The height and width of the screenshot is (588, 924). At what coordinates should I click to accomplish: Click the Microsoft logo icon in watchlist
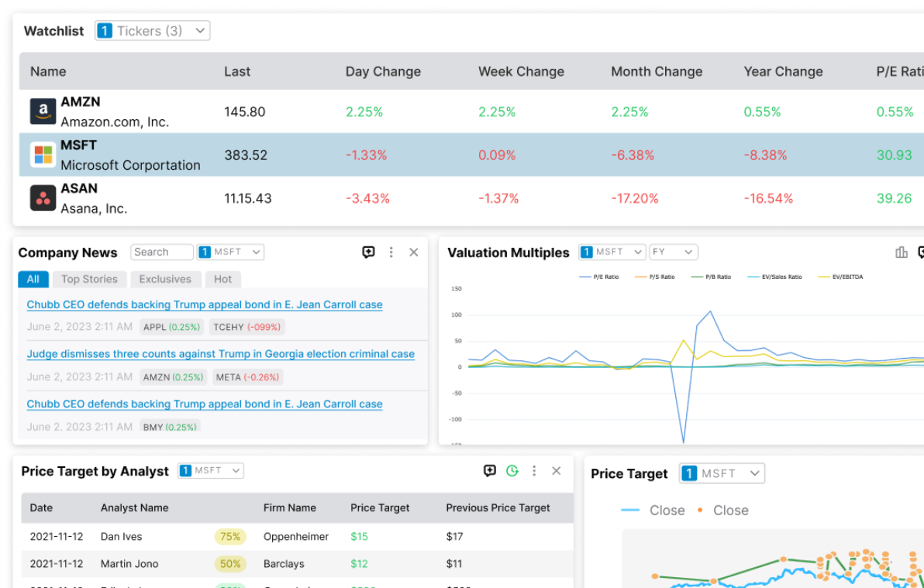(x=43, y=155)
